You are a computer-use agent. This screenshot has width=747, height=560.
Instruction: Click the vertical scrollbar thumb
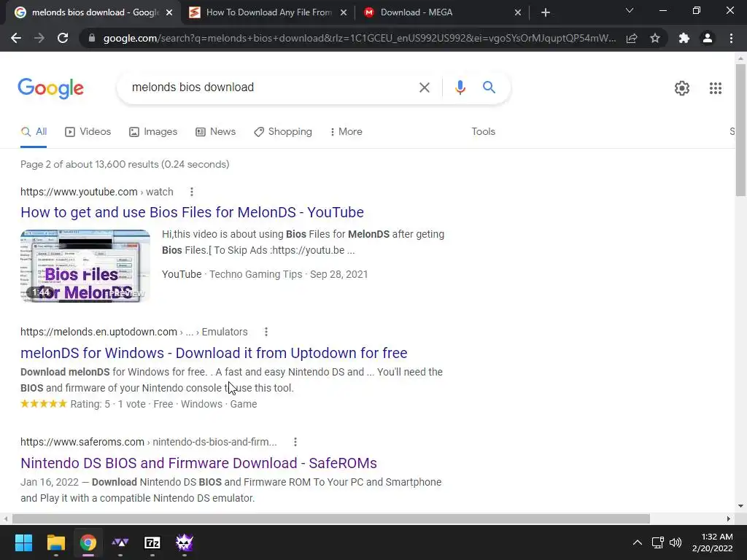coord(740,130)
